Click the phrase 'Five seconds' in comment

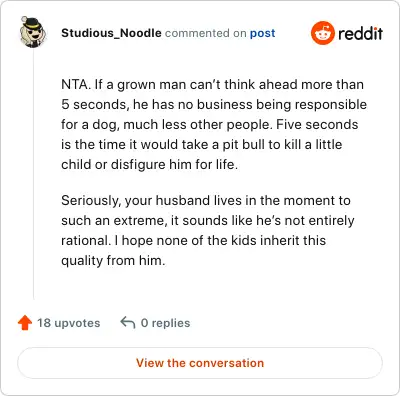317,125
